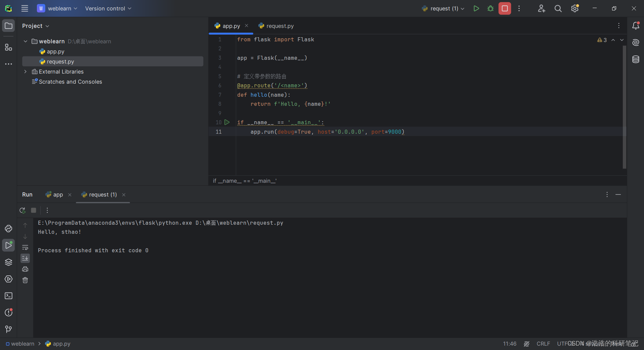Open the Version control dropdown
This screenshot has height=350, width=644.
[108, 8]
